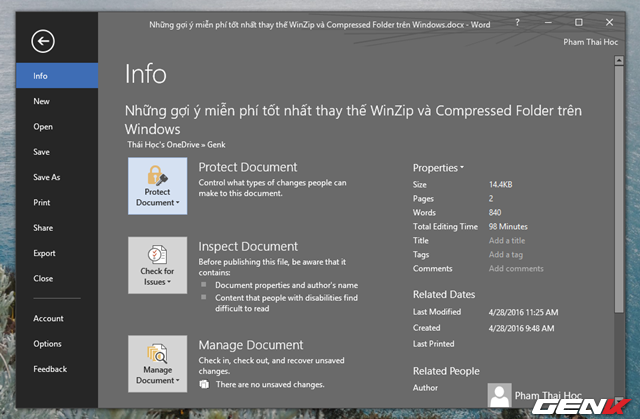The width and height of the screenshot is (640, 419).
Task: Click the vertical scrollbar thumb
Action: (619, 189)
